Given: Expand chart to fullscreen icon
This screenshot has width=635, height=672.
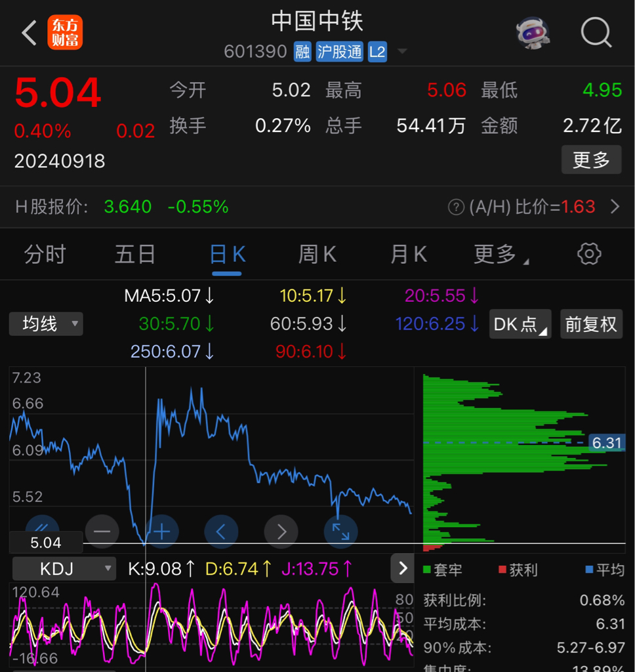Looking at the screenshot, I should 340,532.
